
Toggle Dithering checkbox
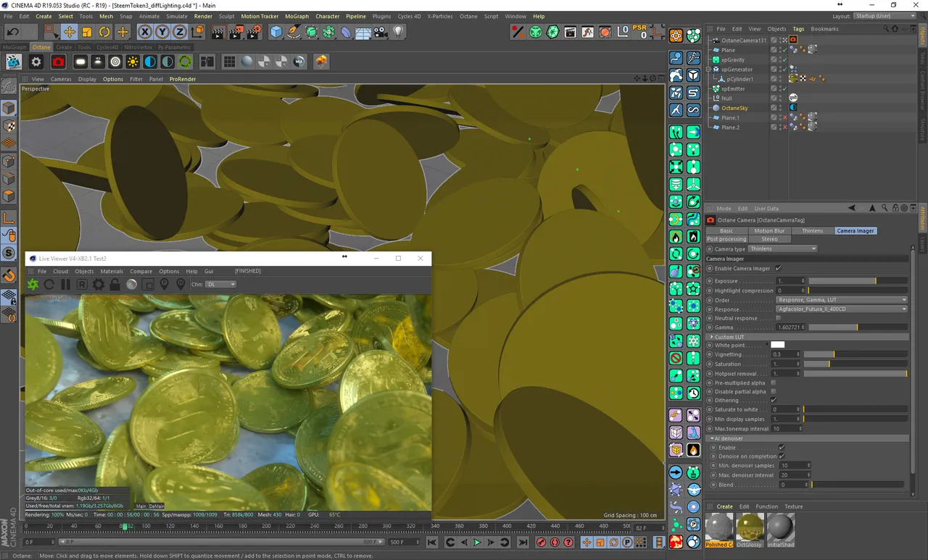point(774,400)
